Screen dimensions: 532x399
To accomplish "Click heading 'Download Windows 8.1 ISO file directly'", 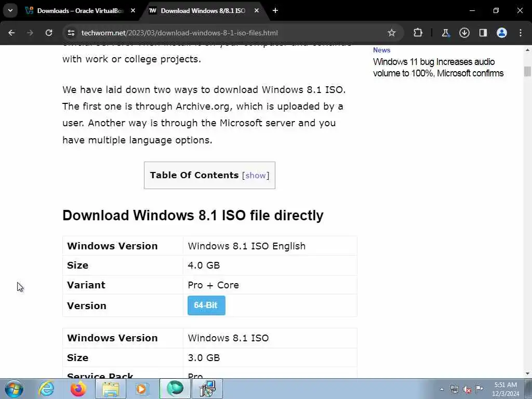I will (193, 216).
